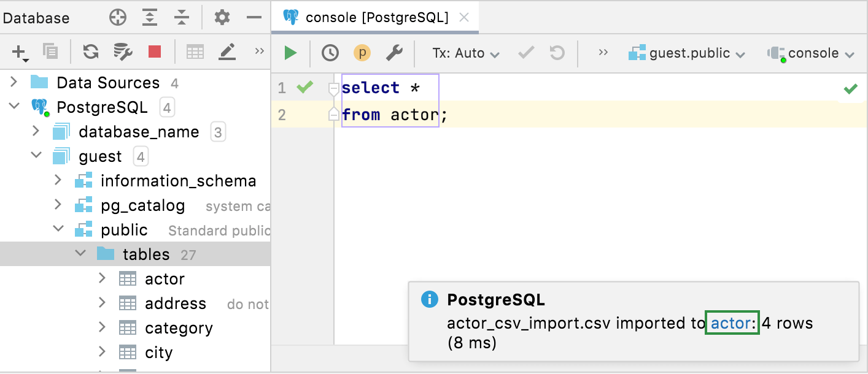Select the information_schema row
Image resolution: width=868 pixels, height=374 pixels.
(x=135, y=181)
